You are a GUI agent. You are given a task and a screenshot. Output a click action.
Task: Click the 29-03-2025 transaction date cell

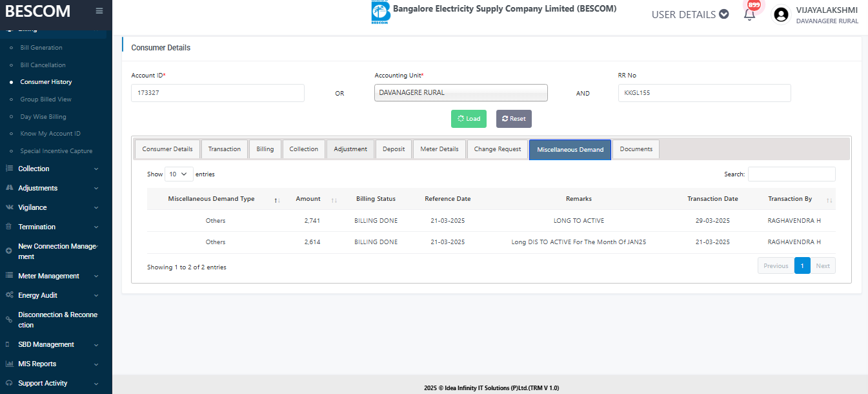tap(712, 221)
